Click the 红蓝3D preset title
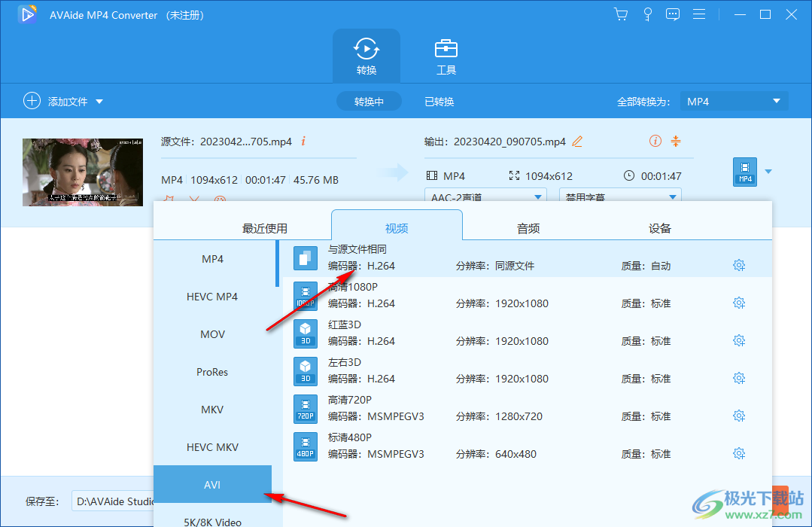 pyautogui.click(x=345, y=325)
